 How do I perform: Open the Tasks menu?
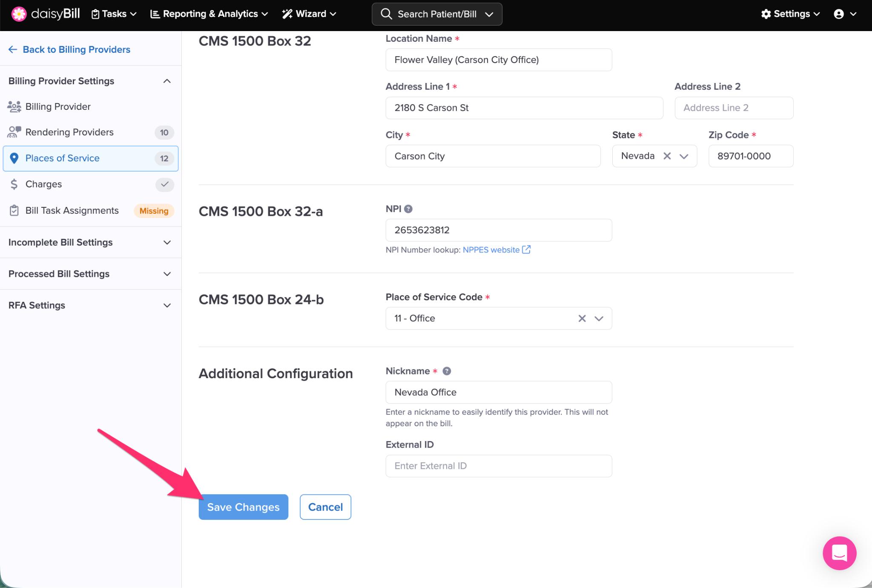[114, 14]
